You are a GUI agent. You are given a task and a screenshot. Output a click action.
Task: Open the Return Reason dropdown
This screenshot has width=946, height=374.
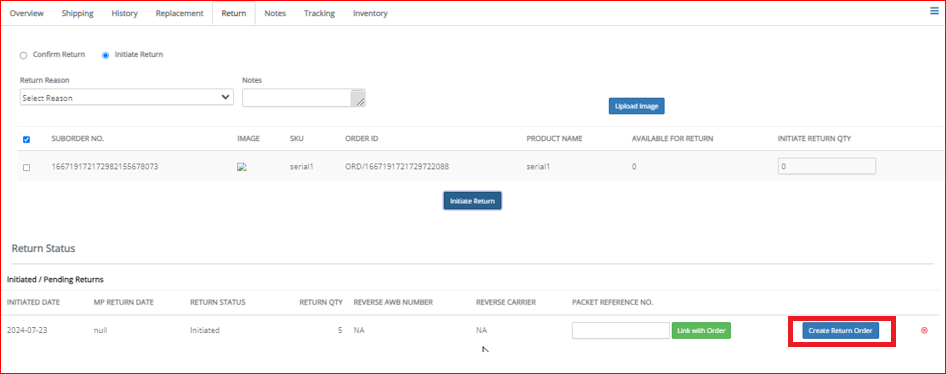(x=127, y=97)
